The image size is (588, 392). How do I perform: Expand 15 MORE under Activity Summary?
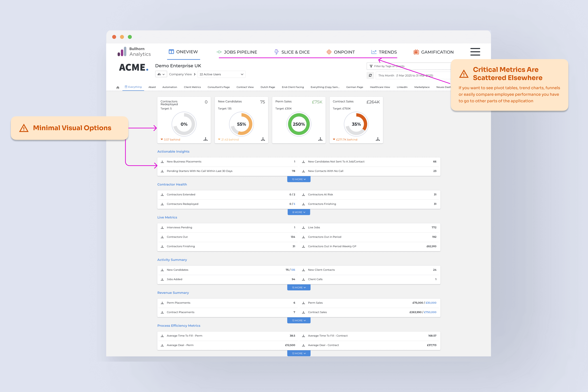299,287
